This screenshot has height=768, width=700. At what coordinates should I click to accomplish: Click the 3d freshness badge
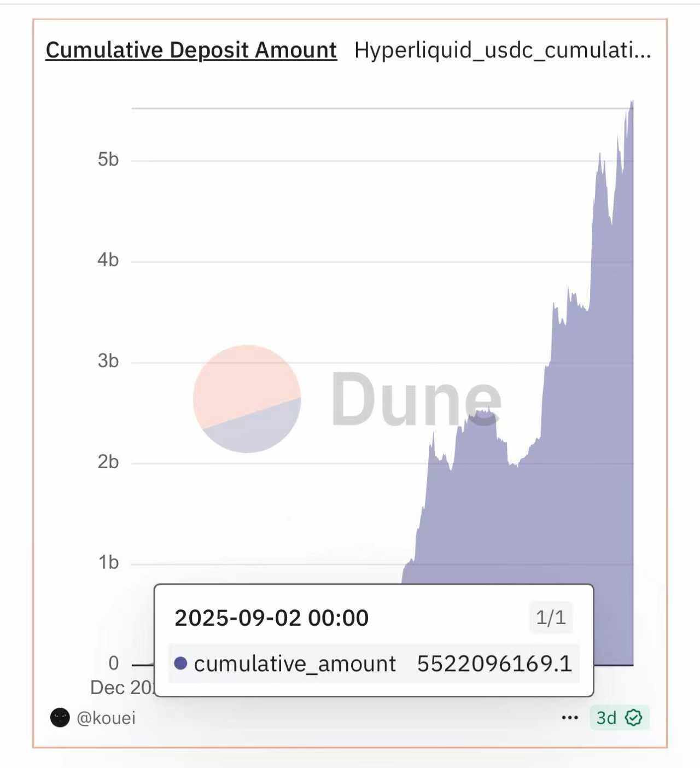[x=620, y=718]
